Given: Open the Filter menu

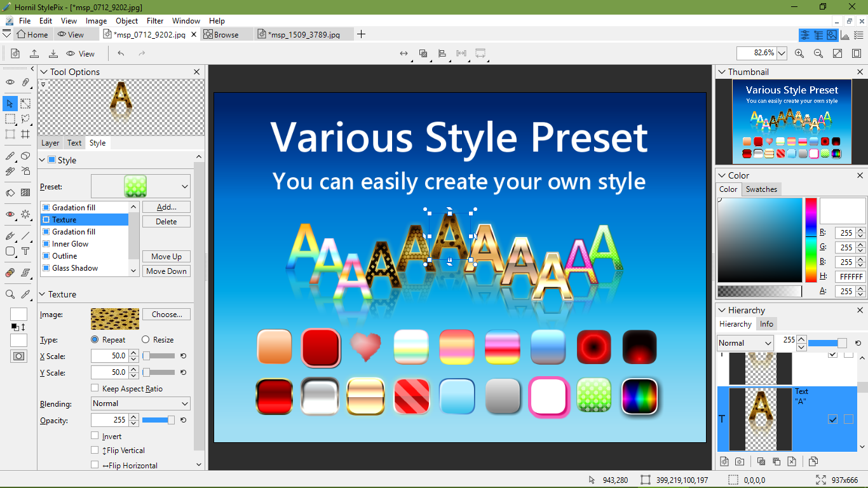Looking at the screenshot, I should 155,21.
